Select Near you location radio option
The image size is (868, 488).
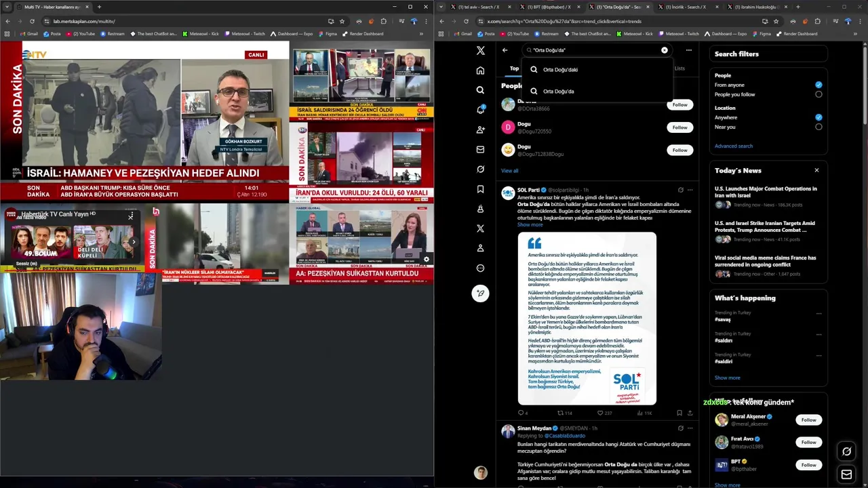(818, 127)
